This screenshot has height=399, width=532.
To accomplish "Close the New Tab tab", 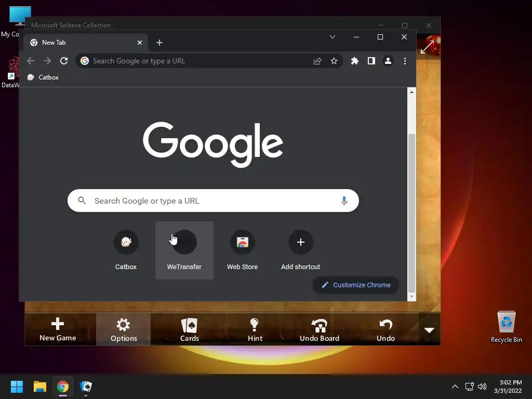I will (139, 43).
